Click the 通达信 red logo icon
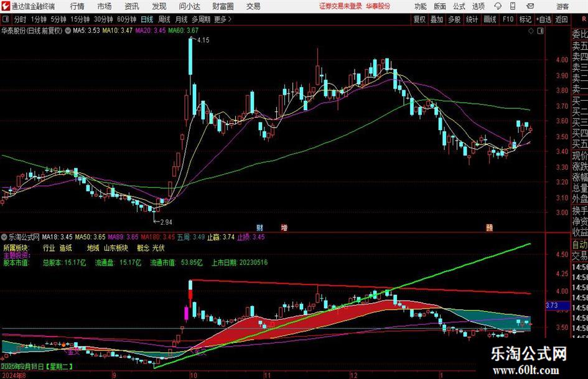The width and height of the screenshot is (588, 379). click(5, 6)
